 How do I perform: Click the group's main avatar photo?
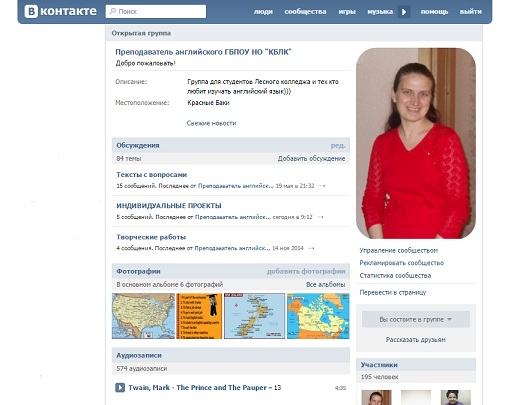pyautogui.click(x=416, y=143)
